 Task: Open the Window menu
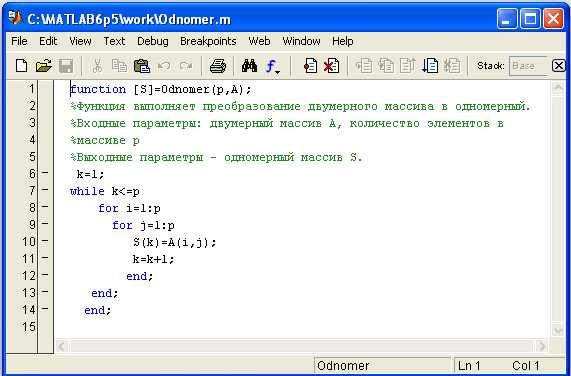pyautogui.click(x=301, y=41)
